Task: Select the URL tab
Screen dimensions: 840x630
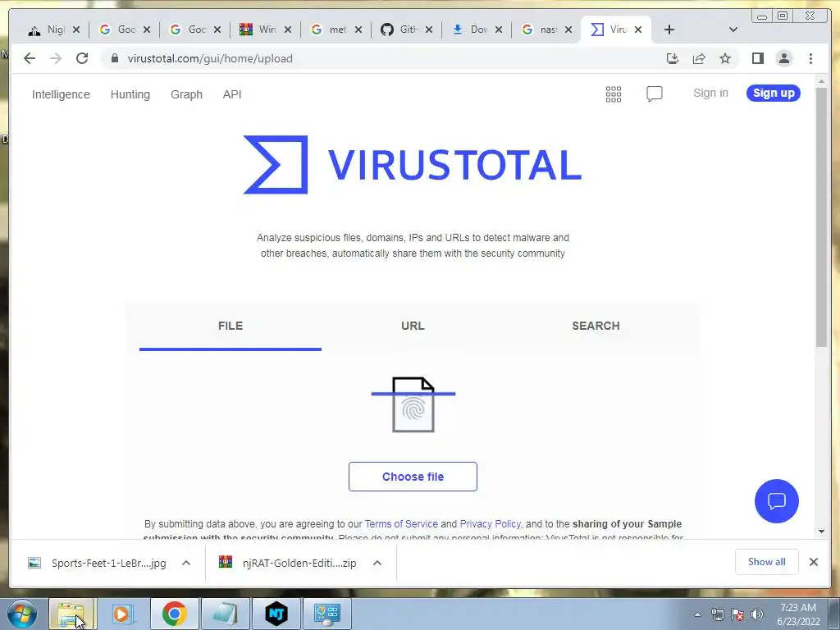Action: tap(413, 326)
